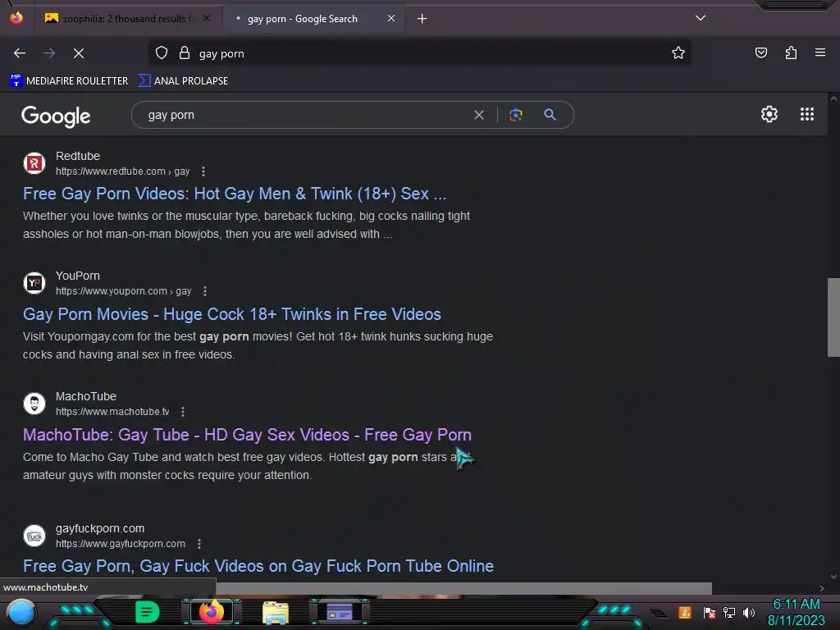The height and width of the screenshot is (630, 840).
Task: Click the horizontal scrollbar thumb
Action: tap(464, 588)
